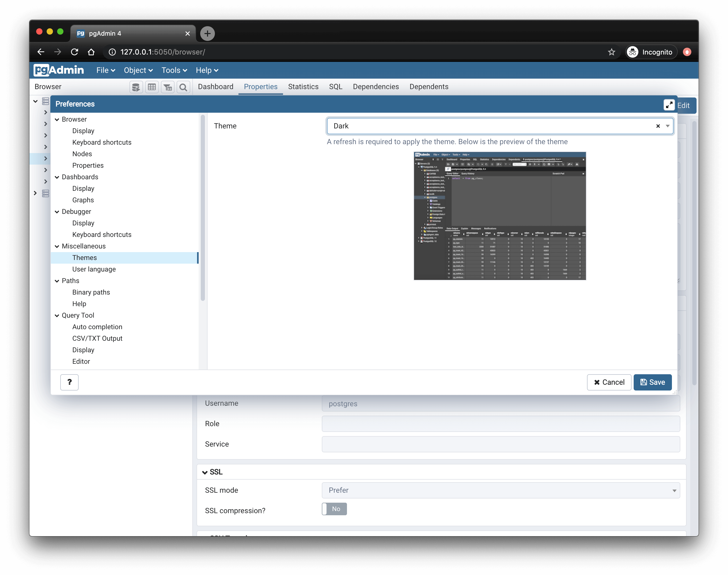The image size is (728, 575).
Task: Open the SSL mode dropdown
Action: (501, 490)
